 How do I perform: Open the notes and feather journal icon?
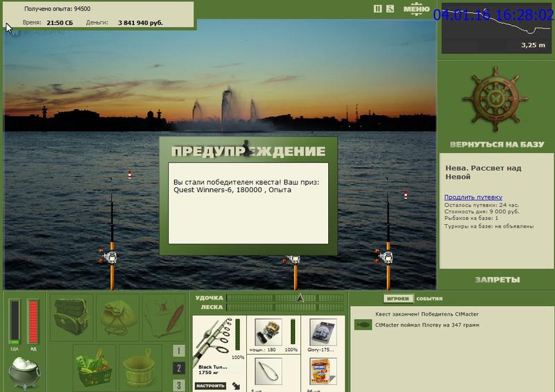[164, 317]
